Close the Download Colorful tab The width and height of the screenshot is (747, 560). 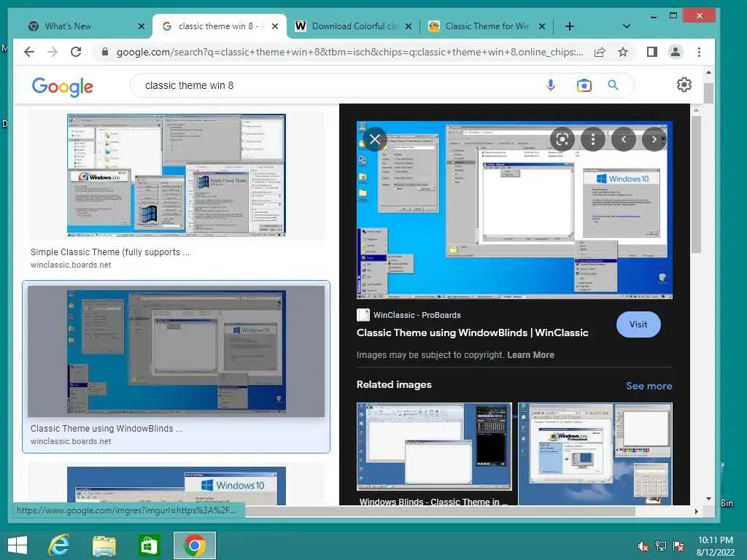409,26
